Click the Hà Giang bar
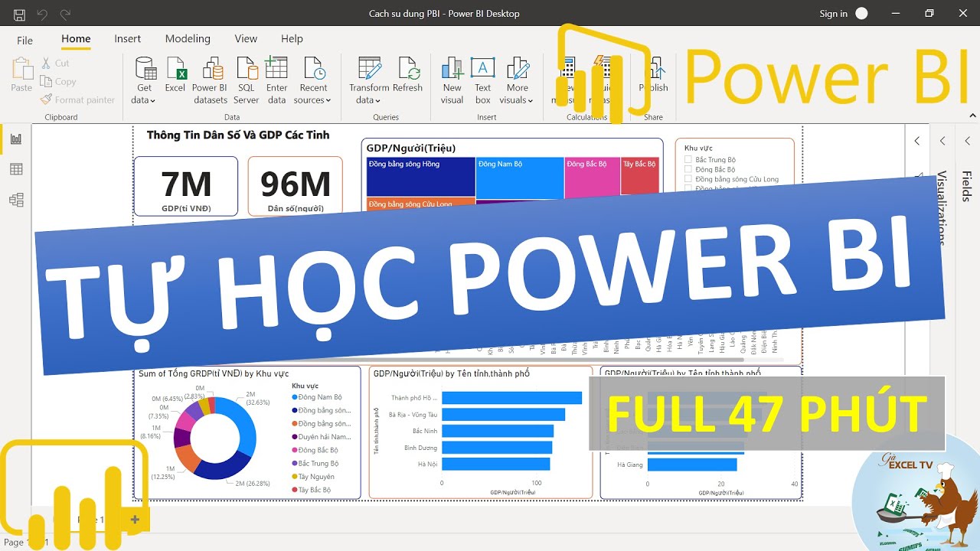 click(x=692, y=465)
